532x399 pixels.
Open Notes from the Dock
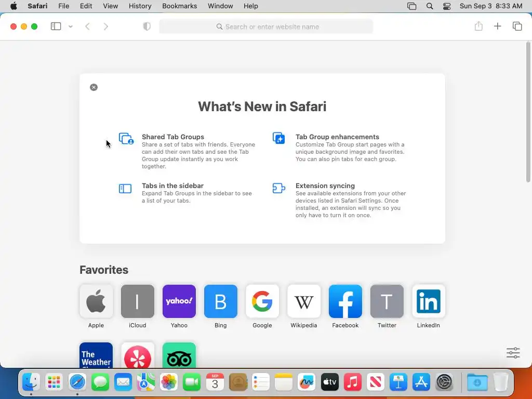284,382
